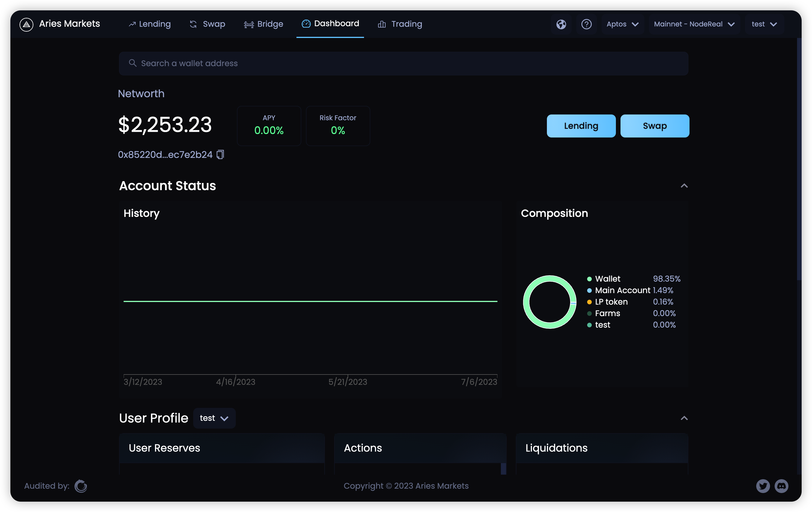This screenshot has width=812, height=512.
Task: Copy the wallet address via copy icon
Action: click(220, 154)
